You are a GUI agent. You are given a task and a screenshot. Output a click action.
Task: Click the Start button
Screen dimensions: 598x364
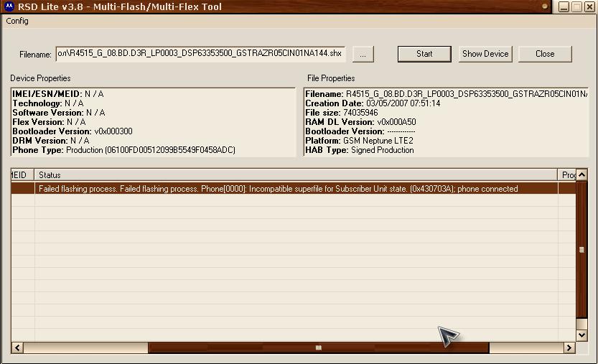tap(424, 54)
